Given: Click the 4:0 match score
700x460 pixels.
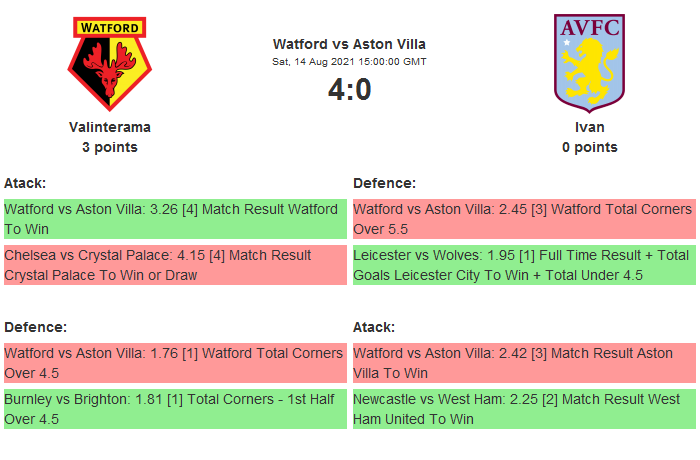Looking at the screenshot, I should click(x=349, y=90).
